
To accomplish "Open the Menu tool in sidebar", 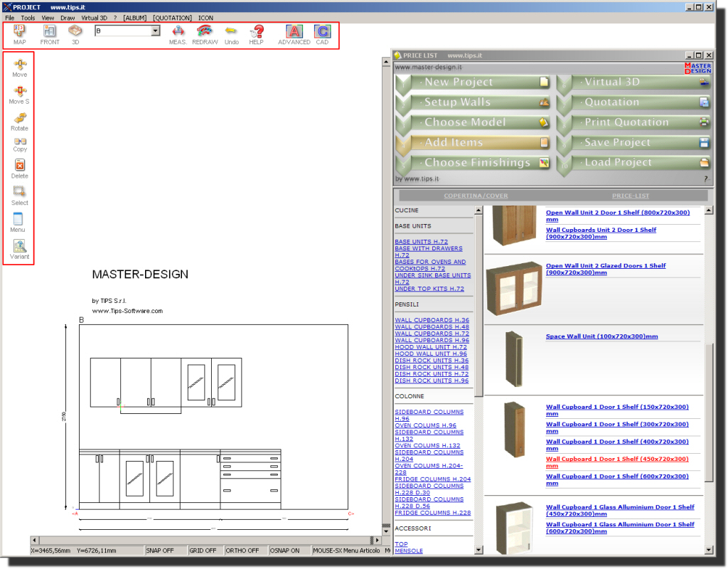I will coord(18,223).
